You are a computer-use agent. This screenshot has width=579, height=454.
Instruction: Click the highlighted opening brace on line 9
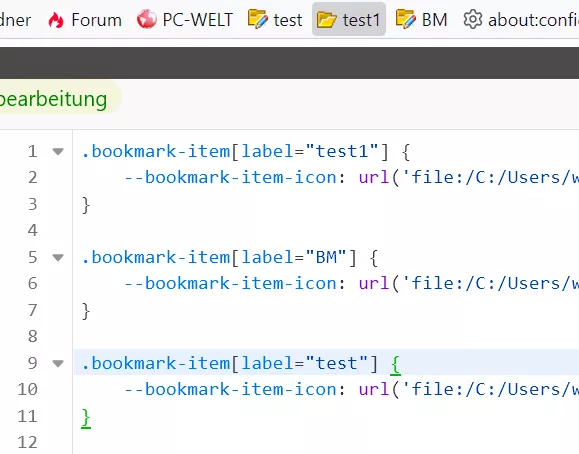coord(395,365)
